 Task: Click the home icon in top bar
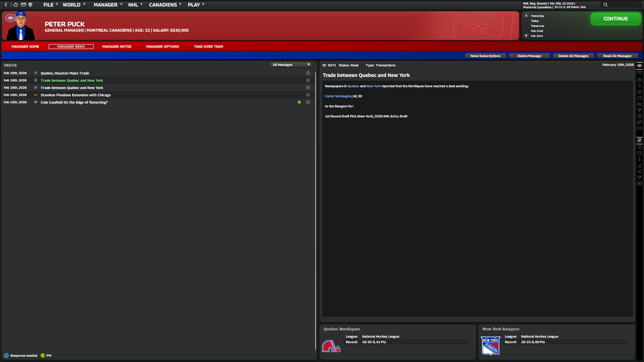click(16, 5)
